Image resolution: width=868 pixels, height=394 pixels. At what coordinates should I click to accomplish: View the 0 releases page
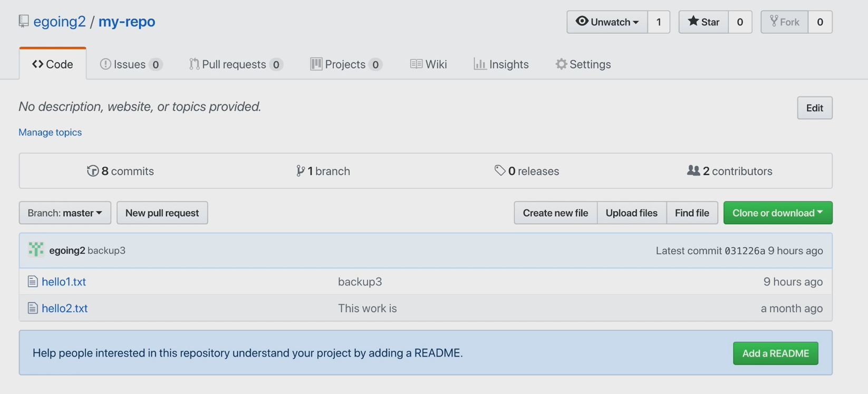tap(526, 171)
